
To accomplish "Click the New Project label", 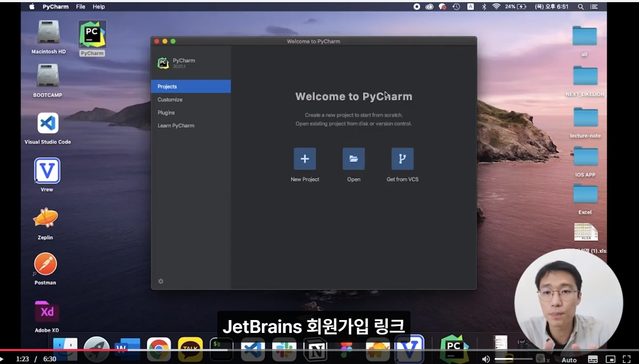I will [305, 179].
